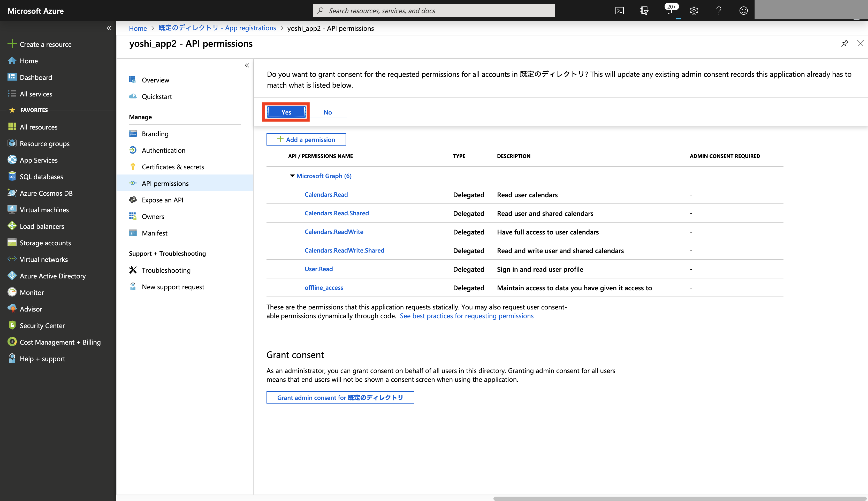Click the App Services globe icon
This screenshot has height=501, width=868.
pyautogui.click(x=12, y=160)
